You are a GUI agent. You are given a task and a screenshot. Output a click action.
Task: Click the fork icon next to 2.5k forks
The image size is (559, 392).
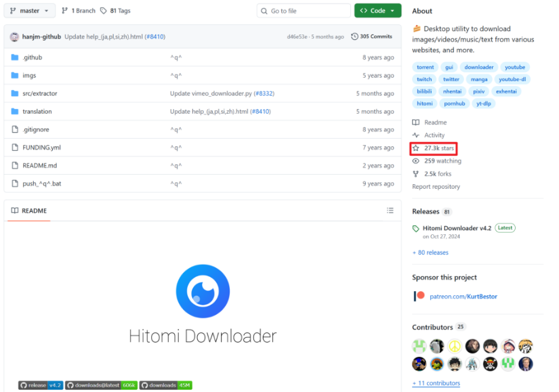pyautogui.click(x=416, y=174)
